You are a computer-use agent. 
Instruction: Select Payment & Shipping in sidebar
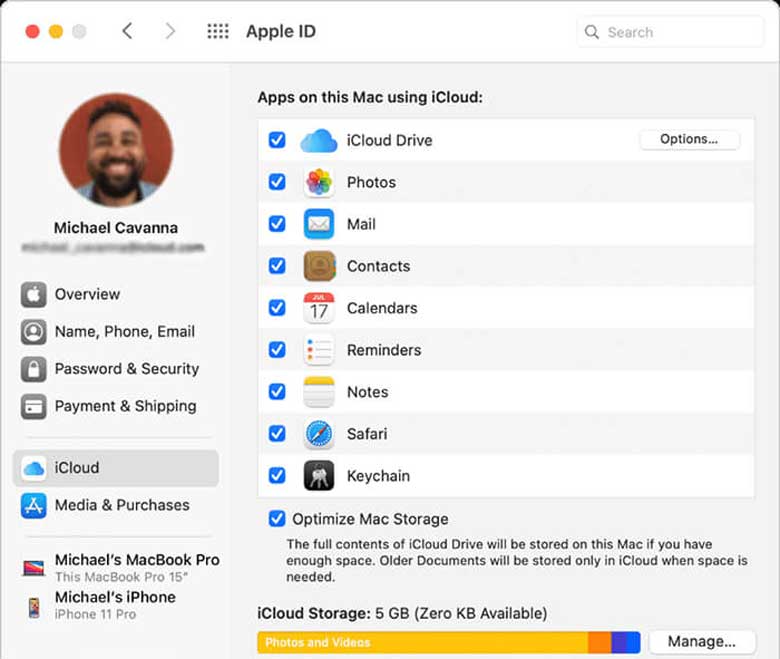[115, 406]
